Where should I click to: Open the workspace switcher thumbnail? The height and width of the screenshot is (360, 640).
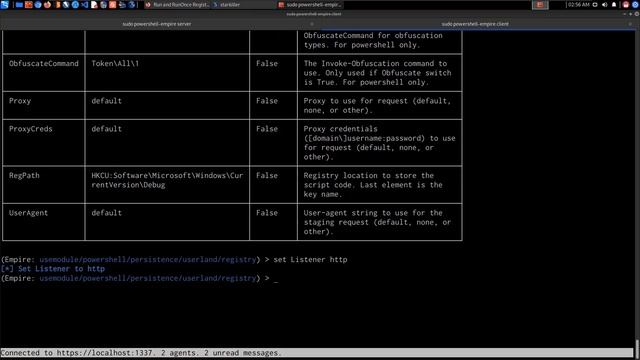tap(540, 5)
